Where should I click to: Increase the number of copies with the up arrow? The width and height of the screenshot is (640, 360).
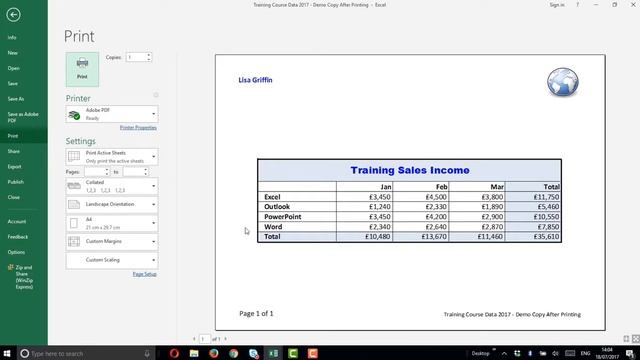(149, 55)
